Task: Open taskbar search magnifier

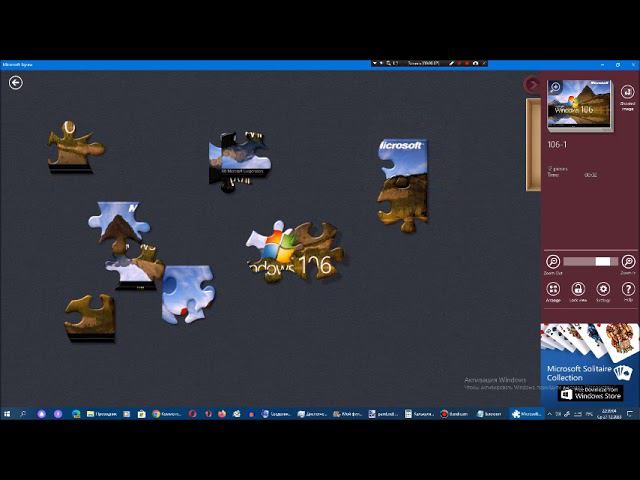Action: coord(23,414)
